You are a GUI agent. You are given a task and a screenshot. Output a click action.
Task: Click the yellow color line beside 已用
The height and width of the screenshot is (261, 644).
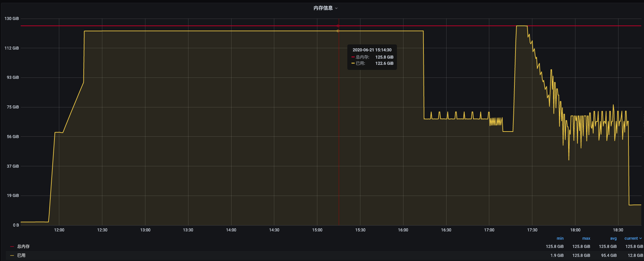(x=12, y=255)
